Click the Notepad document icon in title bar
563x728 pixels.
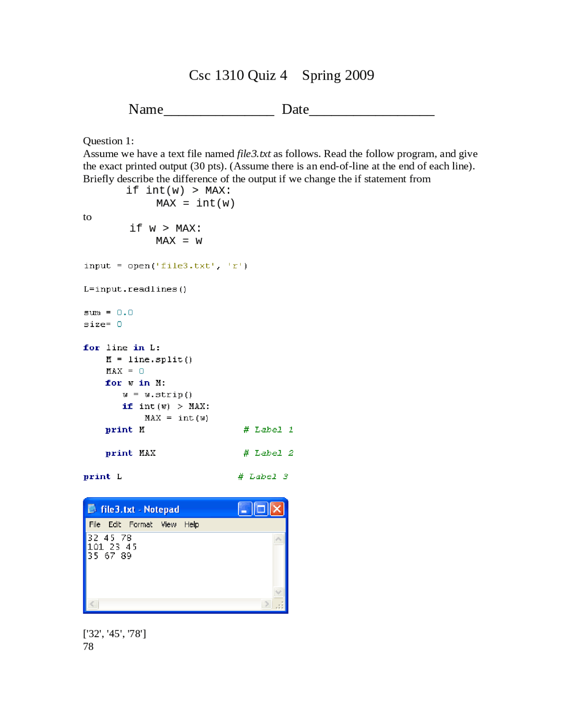pos(92,509)
